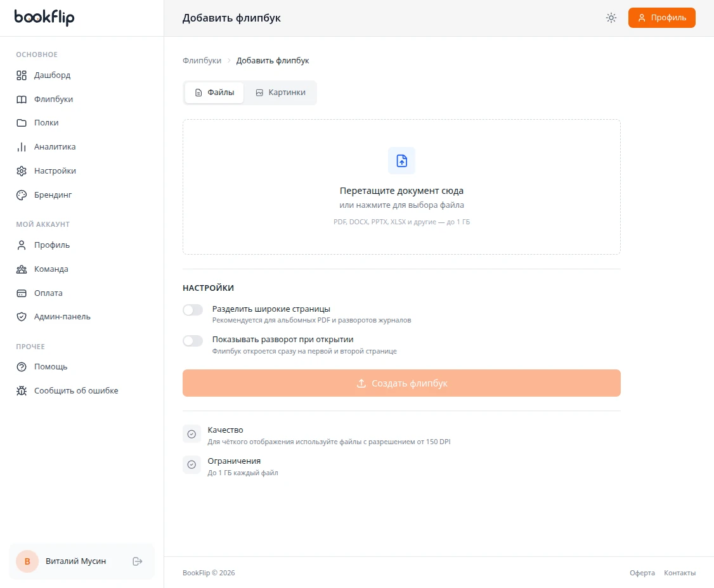Viewport: 714px width, 588px height.
Task: Open Дашборд in the sidebar
Action: tap(82, 75)
